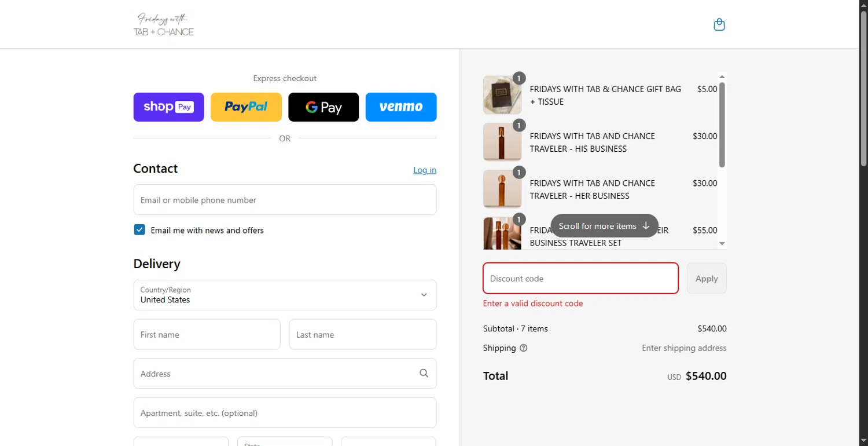
Task: Click the Apply discount button
Action: (x=707, y=279)
